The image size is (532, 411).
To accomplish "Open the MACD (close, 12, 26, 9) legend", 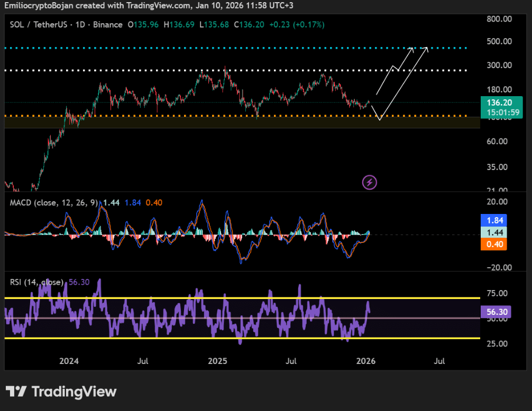I will [x=53, y=203].
